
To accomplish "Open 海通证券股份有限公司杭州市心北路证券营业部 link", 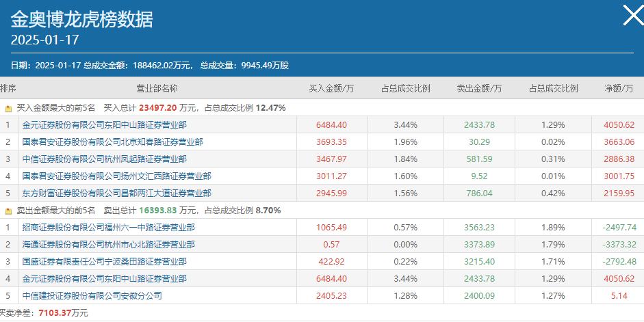I will coord(108,245).
